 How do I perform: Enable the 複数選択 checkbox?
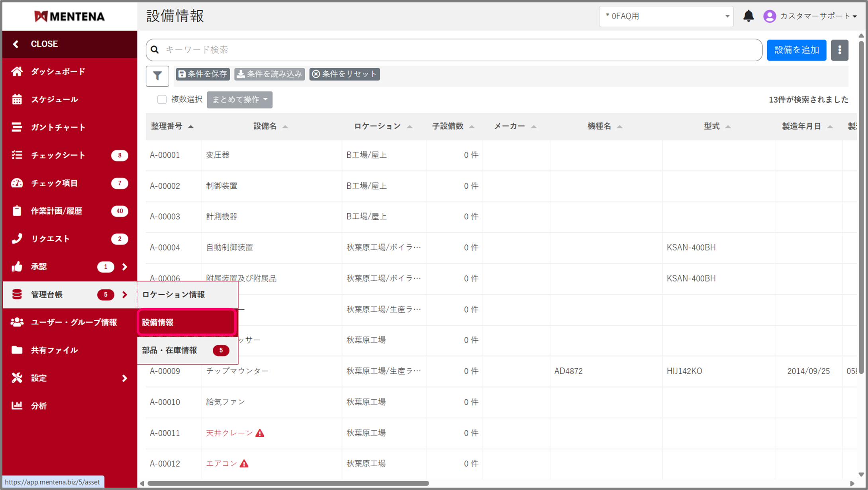(162, 100)
